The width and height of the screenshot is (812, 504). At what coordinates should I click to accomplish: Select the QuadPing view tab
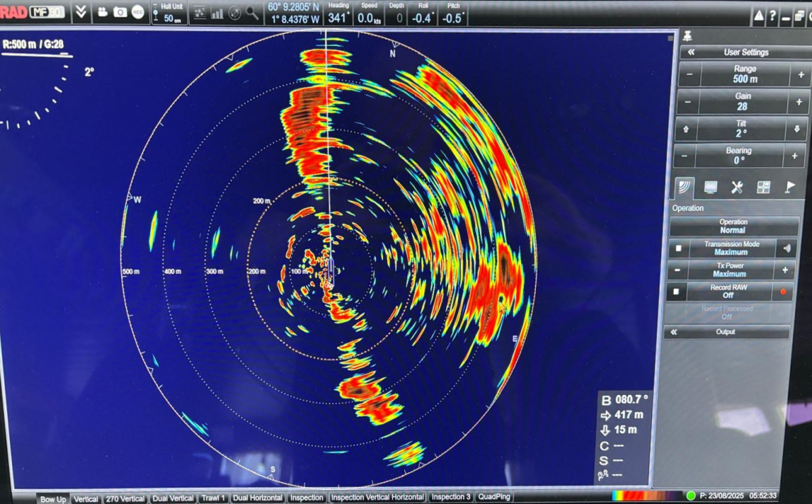(x=495, y=497)
